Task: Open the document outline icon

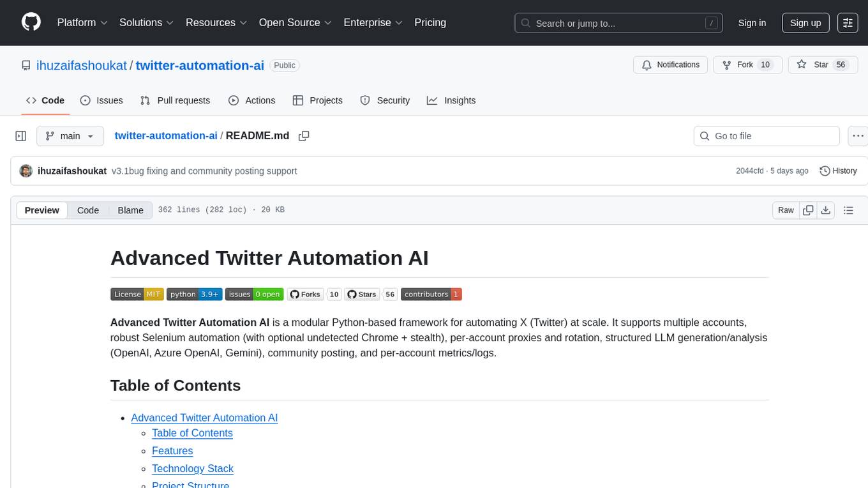Action: click(848, 210)
